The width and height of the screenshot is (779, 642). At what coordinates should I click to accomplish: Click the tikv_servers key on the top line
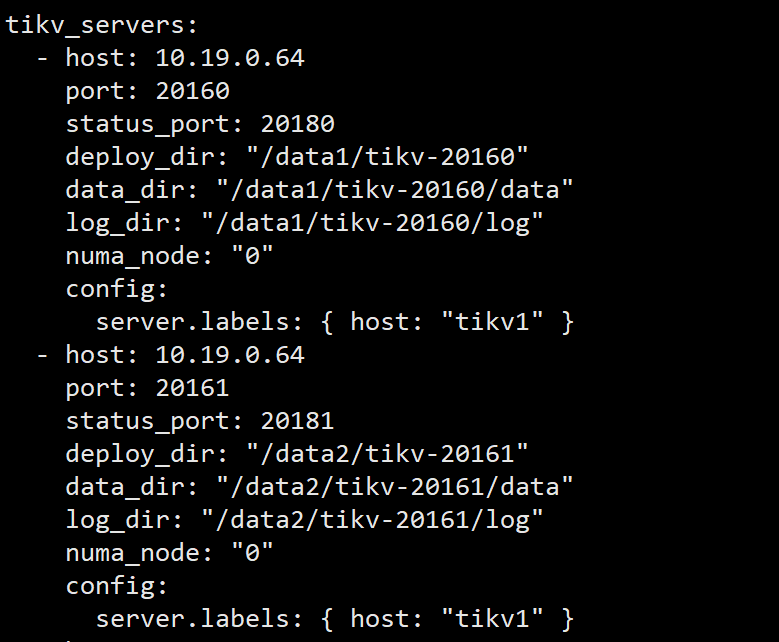(x=80, y=25)
